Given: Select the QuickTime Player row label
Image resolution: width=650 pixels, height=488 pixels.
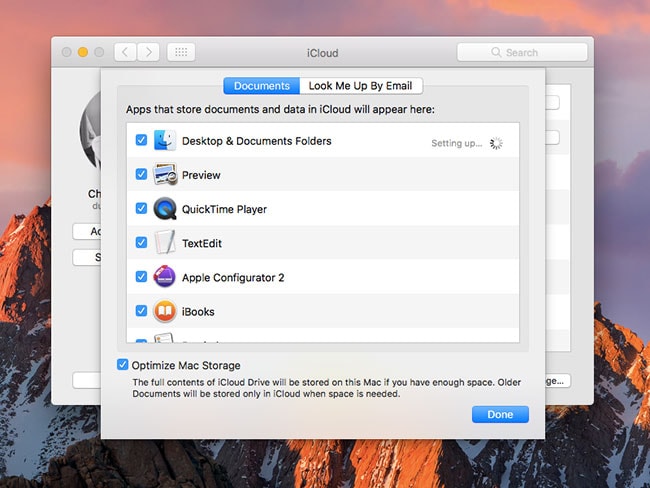Looking at the screenshot, I should [224, 209].
